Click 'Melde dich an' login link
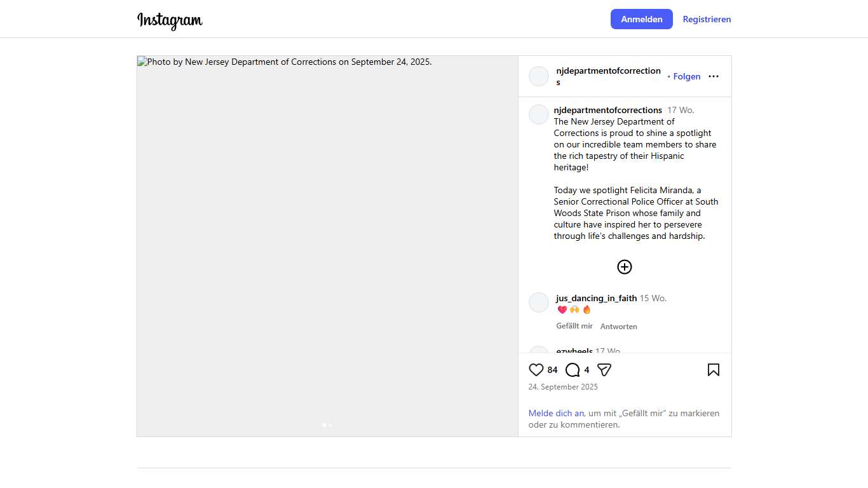The width and height of the screenshot is (868, 488). tap(556, 413)
